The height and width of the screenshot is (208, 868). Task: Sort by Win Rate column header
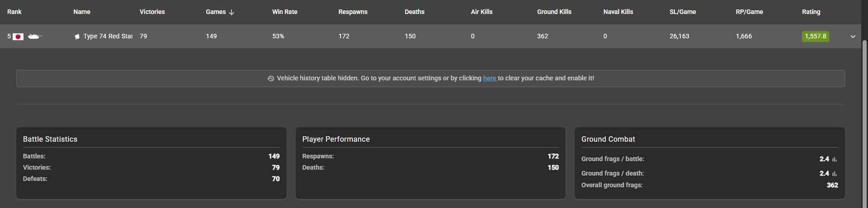click(x=284, y=12)
